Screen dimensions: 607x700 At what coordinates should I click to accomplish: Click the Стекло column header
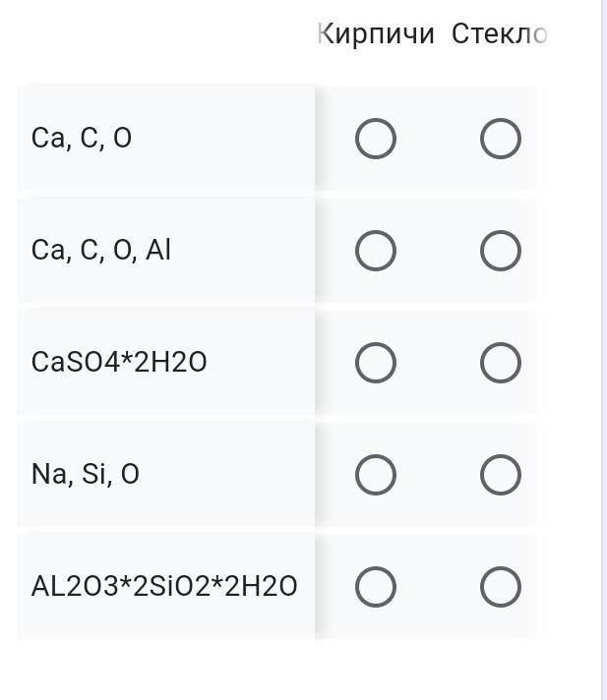pyautogui.click(x=498, y=34)
